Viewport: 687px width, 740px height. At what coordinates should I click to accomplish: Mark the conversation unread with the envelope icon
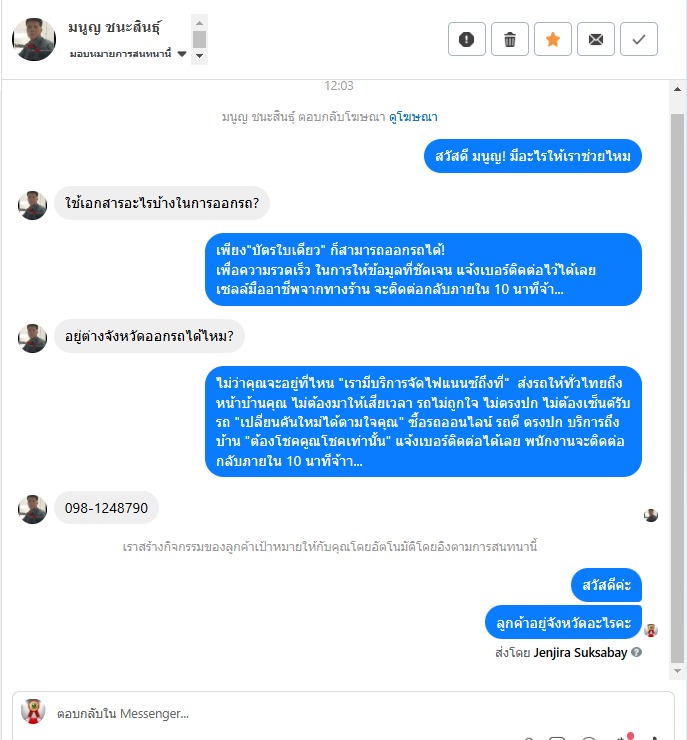pyautogui.click(x=595, y=39)
